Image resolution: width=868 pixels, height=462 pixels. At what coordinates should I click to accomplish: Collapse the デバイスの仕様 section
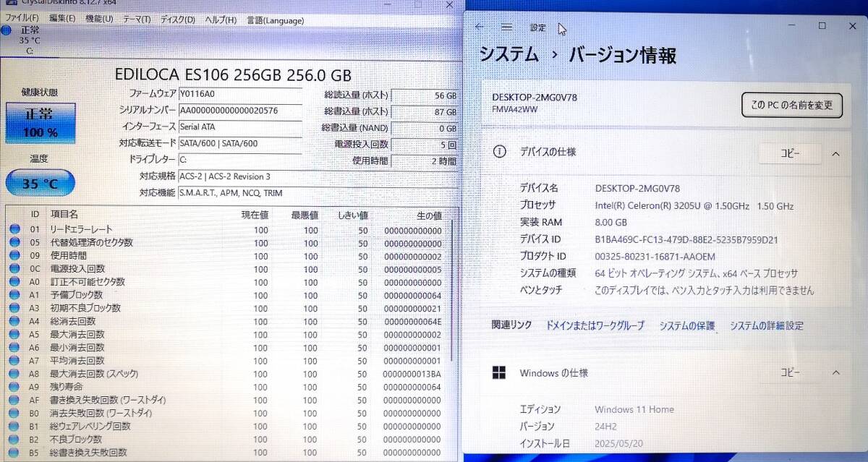pyautogui.click(x=835, y=153)
